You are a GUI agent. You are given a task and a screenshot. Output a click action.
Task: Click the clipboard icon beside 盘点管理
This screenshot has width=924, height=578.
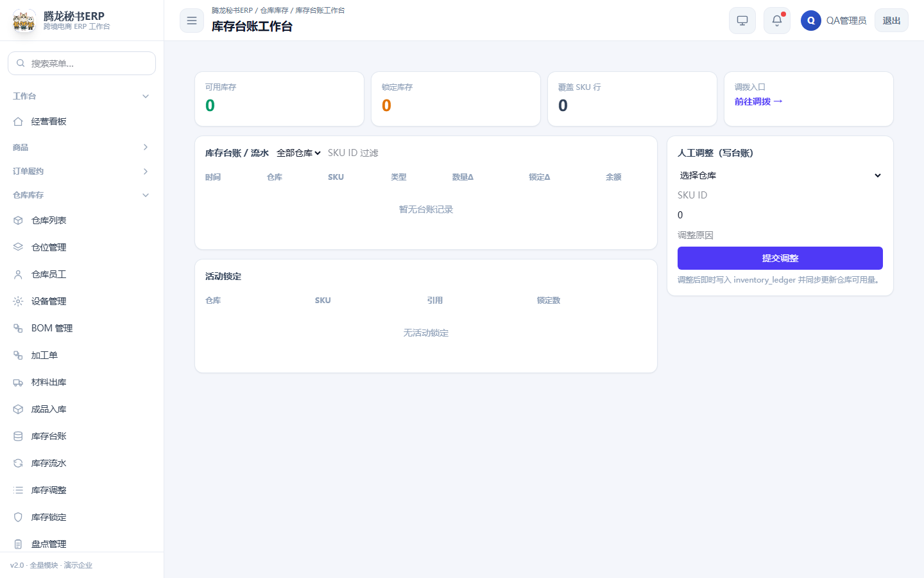point(18,544)
